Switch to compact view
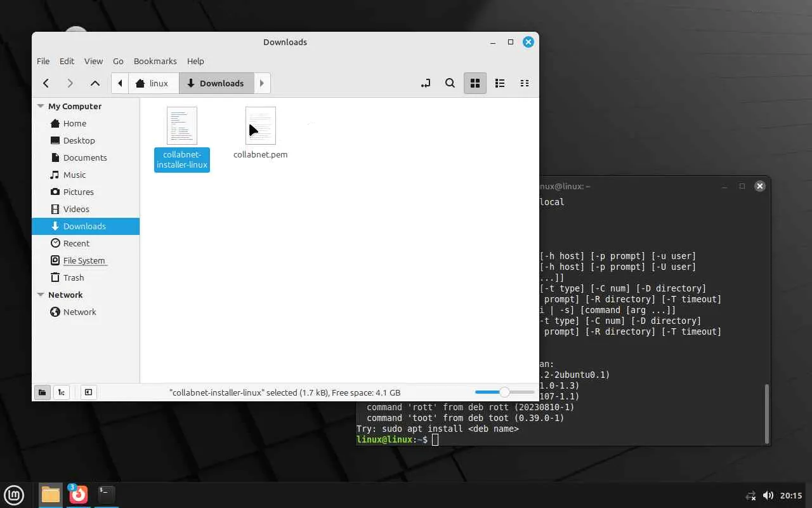Viewport: 812px width, 508px height. (525, 83)
